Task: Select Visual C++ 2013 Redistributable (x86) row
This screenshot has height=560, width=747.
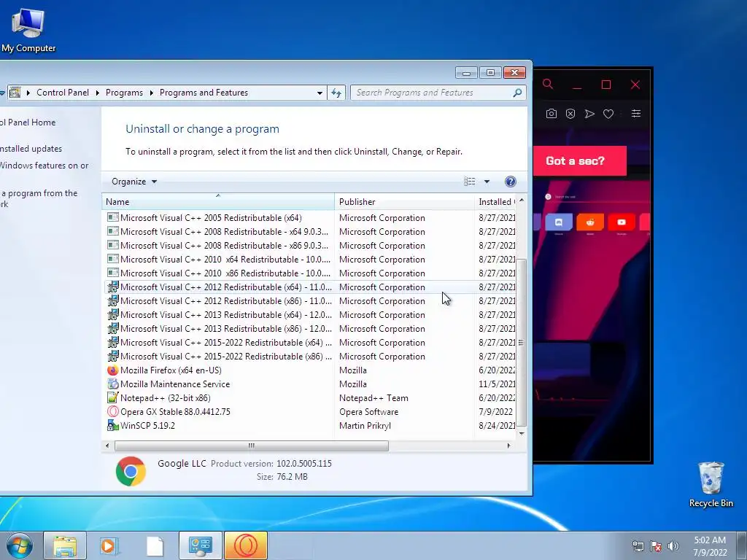Action: coord(309,329)
